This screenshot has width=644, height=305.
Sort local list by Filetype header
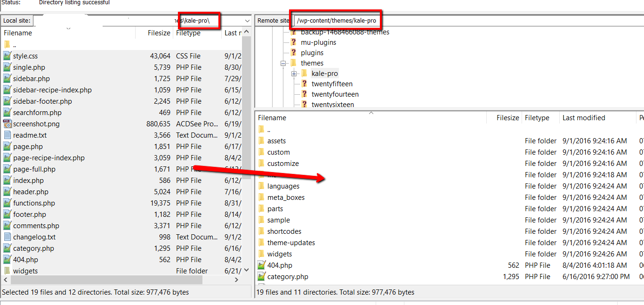(x=188, y=33)
